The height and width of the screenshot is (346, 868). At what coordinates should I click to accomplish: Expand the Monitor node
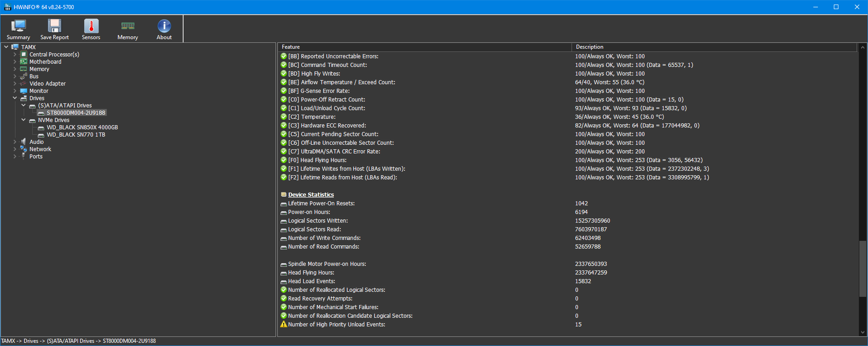click(x=15, y=91)
